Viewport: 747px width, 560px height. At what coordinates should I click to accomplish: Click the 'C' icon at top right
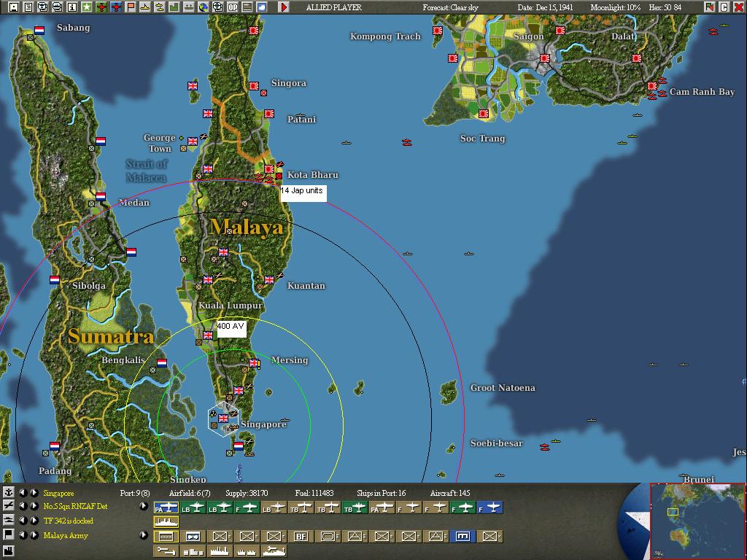[724, 7]
